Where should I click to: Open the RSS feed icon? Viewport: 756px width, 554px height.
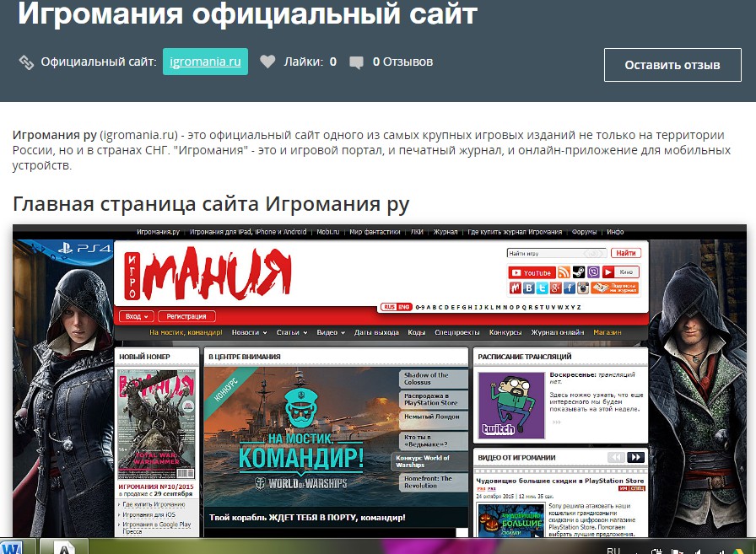point(564,272)
